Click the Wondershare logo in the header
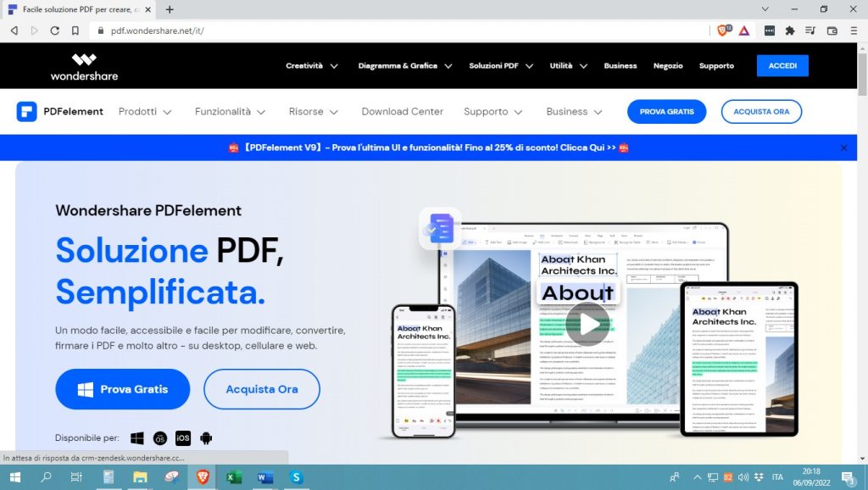This screenshot has height=490, width=868. 82,65
